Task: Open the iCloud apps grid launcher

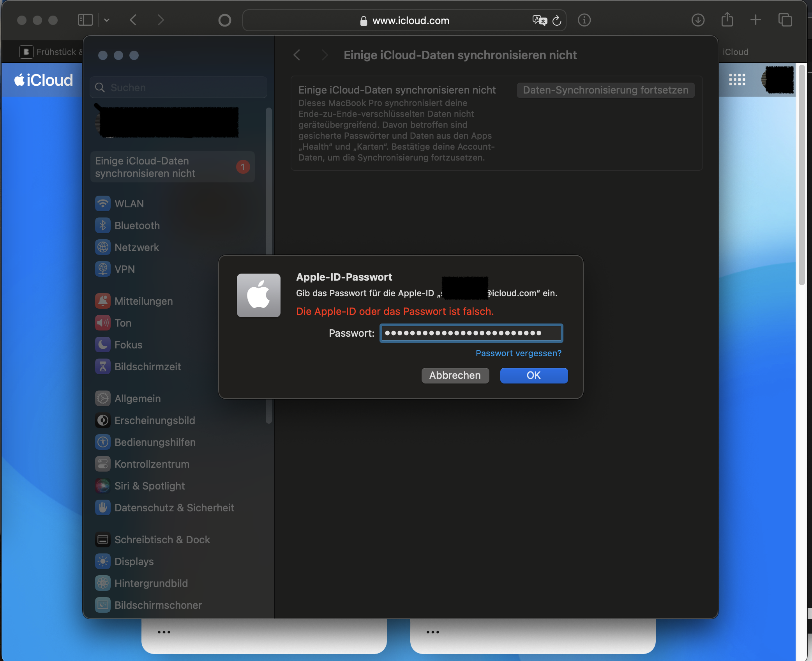Action: tap(737, 80)
